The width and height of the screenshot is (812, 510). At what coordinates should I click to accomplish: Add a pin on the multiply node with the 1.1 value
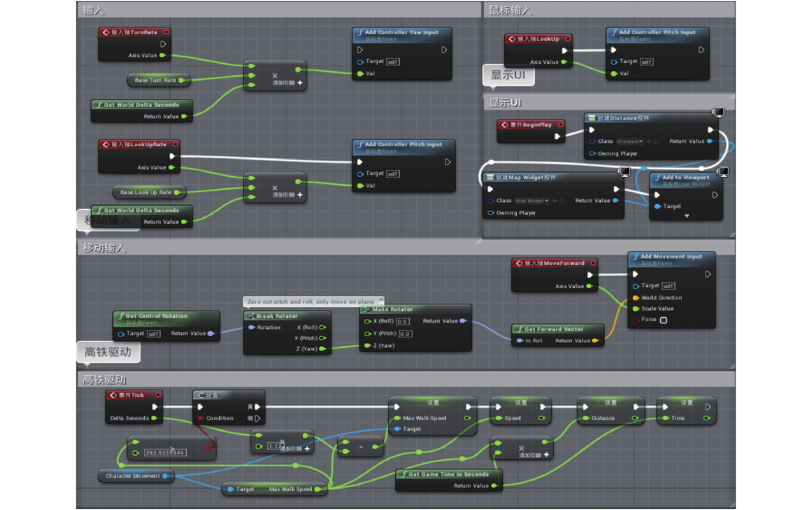pos(307,449)
